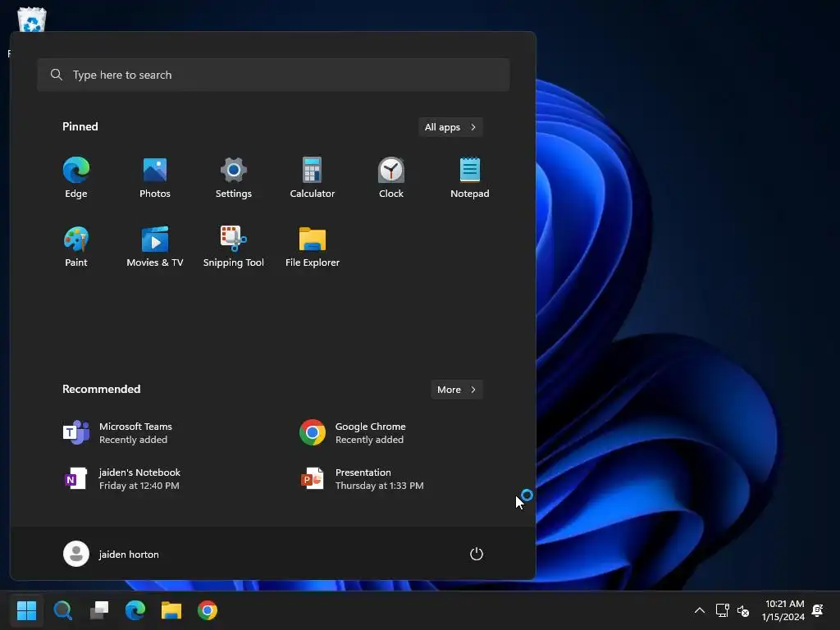Show More recommended items
The image size is (840, 630).
pos(457,390)
